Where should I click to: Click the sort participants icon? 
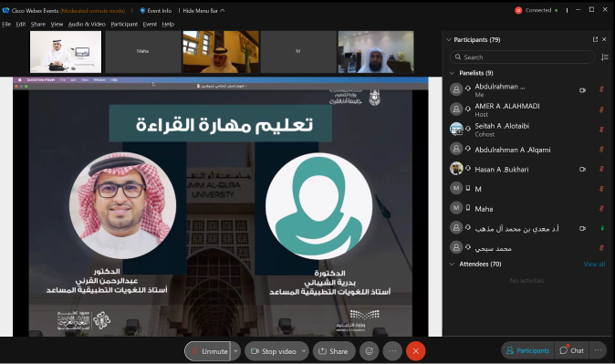pyautogui.click(x=605, y=57)
